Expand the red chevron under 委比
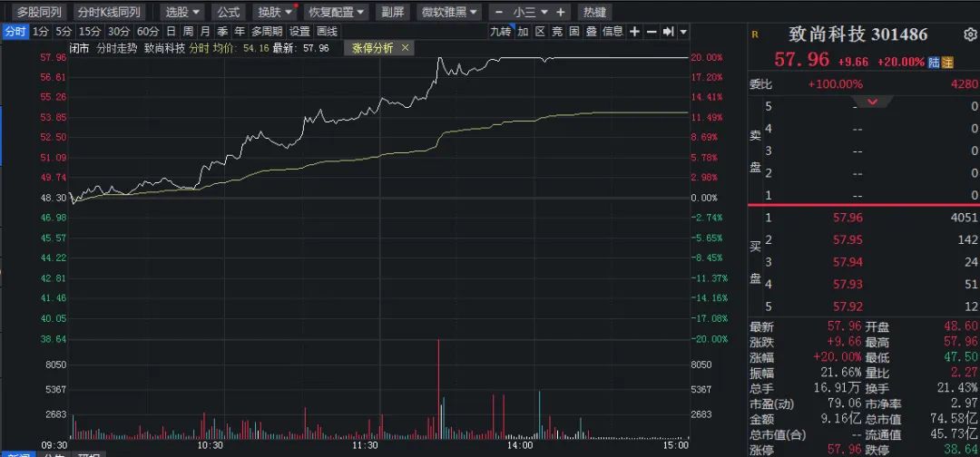This screenshot has width=980, height=457. point(873,101)
